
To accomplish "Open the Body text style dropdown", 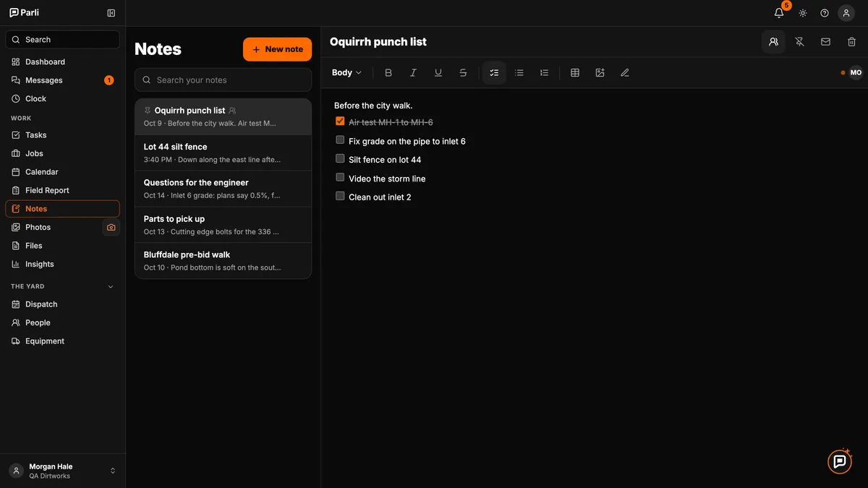I will 346,73.
